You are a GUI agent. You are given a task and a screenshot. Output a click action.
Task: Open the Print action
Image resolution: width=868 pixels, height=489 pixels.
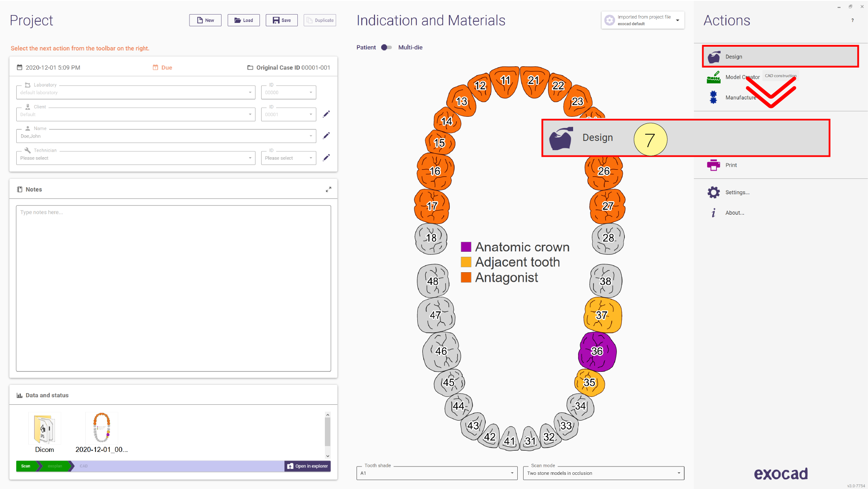722,165
